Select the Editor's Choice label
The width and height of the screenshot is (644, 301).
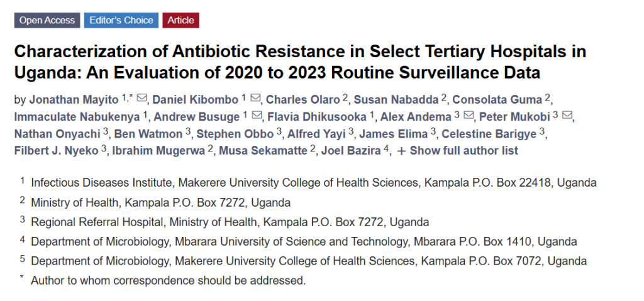(121, 20)
